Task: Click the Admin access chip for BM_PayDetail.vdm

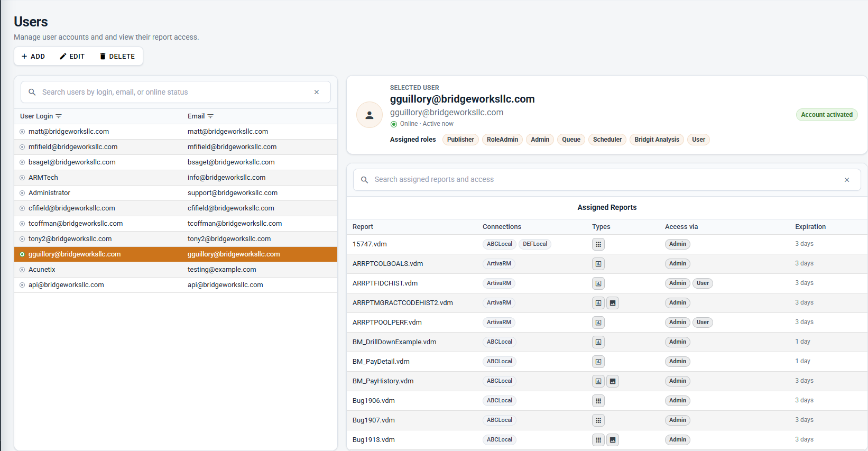Action: point(678,362)
